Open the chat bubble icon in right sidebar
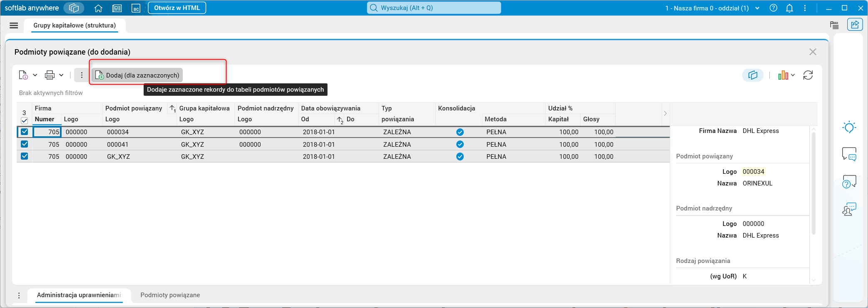Viewport: 868px width, 308px height. click(x=849, y=154)
